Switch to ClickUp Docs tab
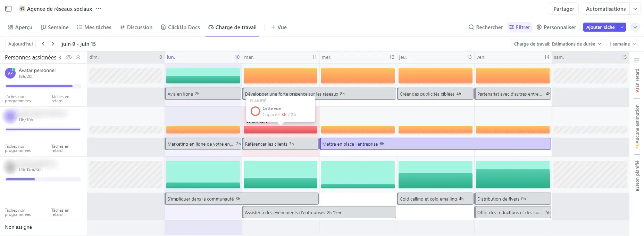Viewport: 644px width, 236px height. click(x=181, y=27)
